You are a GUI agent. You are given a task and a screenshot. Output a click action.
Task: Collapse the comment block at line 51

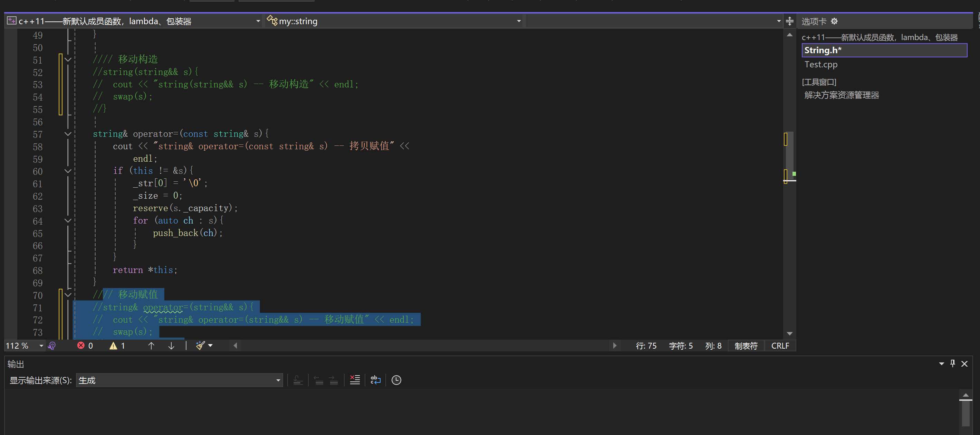click(x=68, y=60)
